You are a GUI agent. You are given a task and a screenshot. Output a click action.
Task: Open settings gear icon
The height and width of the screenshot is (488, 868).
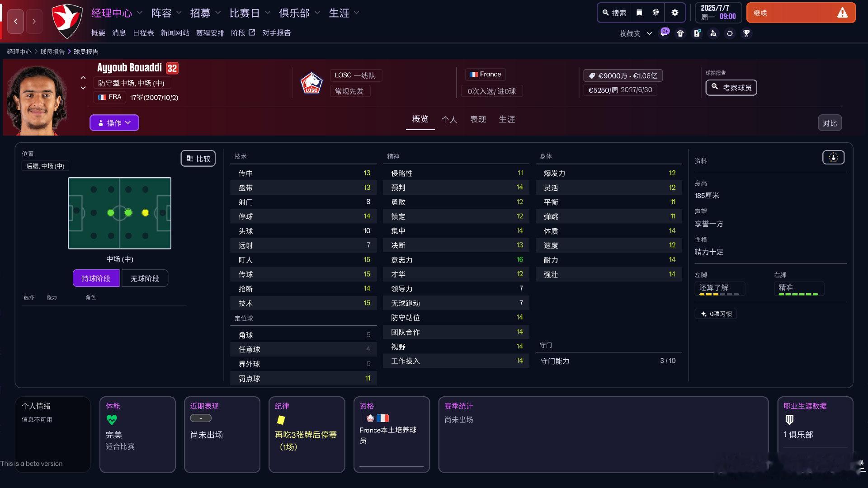[x=675, y=13]
